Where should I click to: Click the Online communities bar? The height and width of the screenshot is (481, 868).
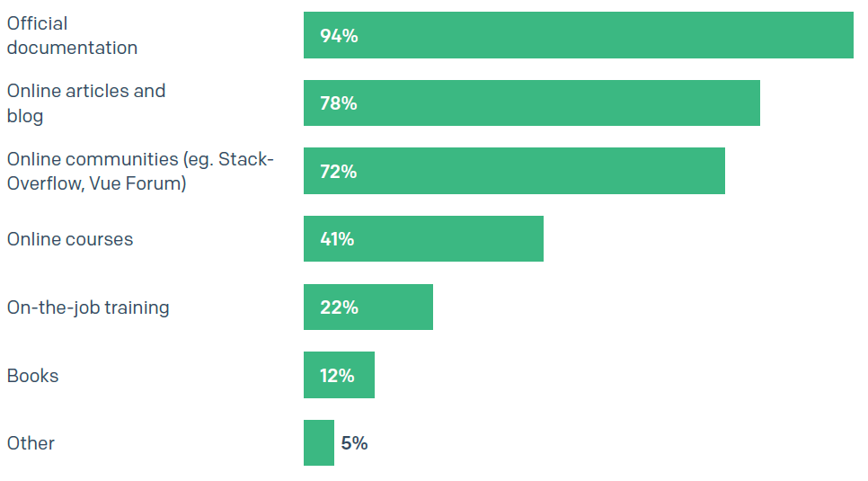[514, 171]
